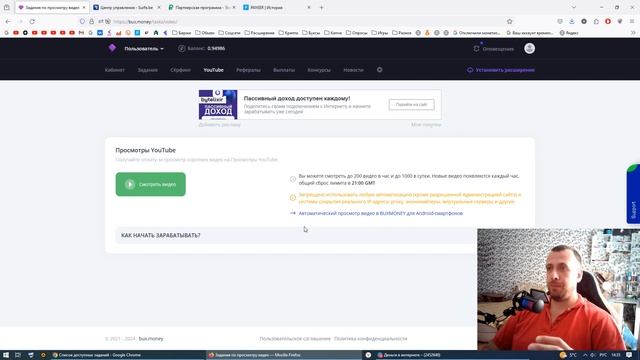Click the bux.money purple diamond logo

coord(112,48)
